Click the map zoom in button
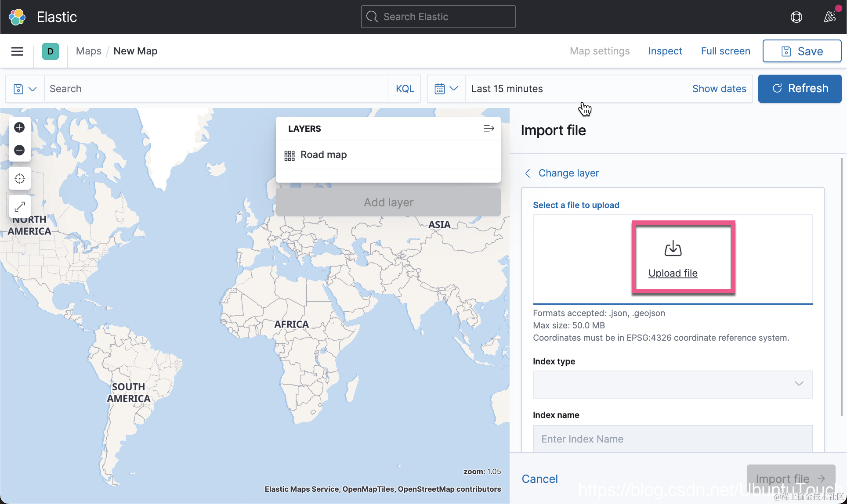This screenshot has height=504, width=847. 19,127
